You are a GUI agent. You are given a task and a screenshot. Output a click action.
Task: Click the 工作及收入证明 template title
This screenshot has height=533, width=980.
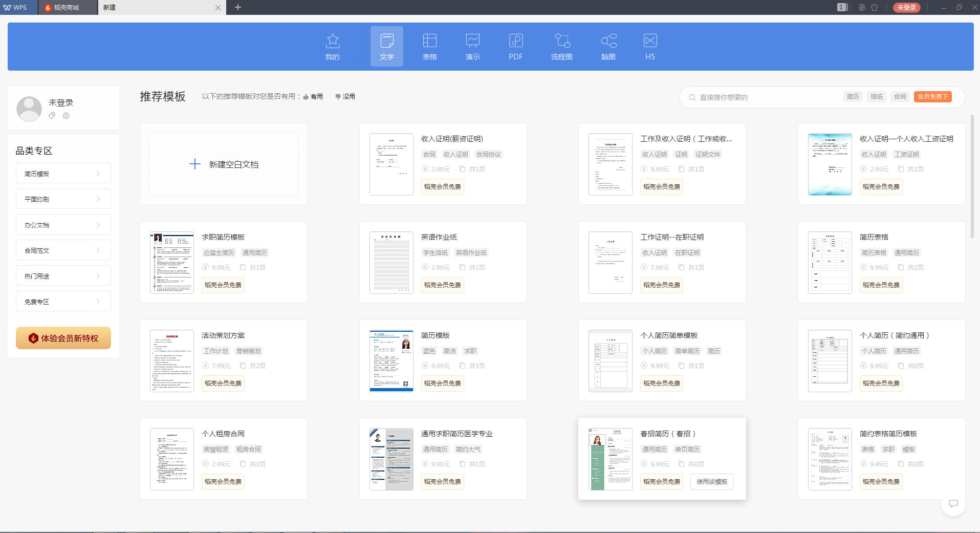(x=686, y=139)
